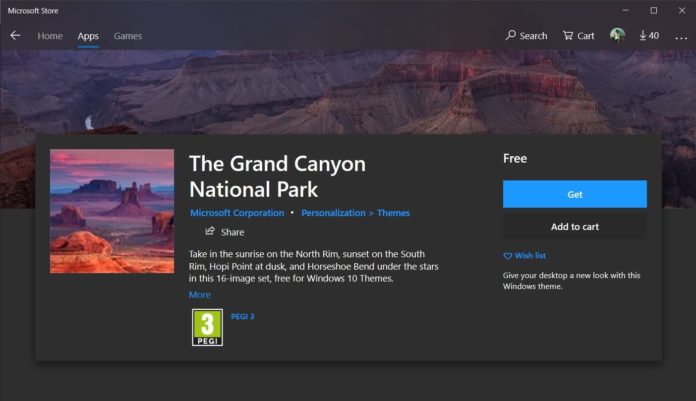Open the downloads queue showing 40
696x401 pixels.
click(x=648, y=36)
